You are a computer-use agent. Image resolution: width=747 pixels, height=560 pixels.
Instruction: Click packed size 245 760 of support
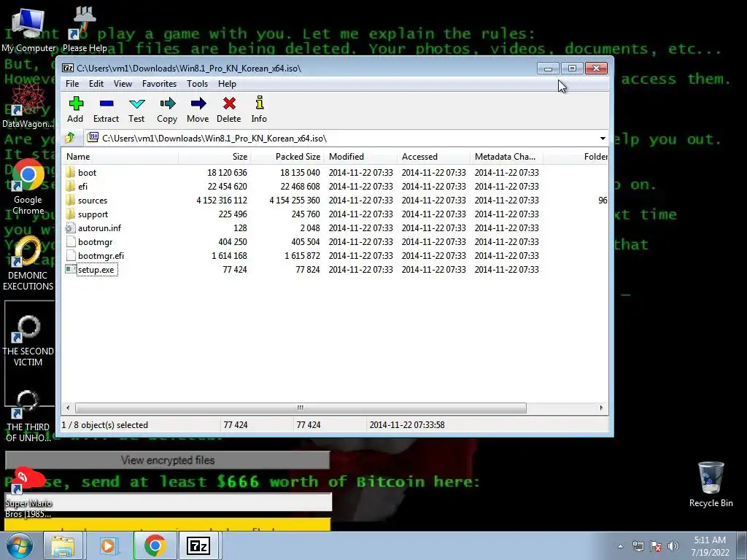click(x=306, y=214)
